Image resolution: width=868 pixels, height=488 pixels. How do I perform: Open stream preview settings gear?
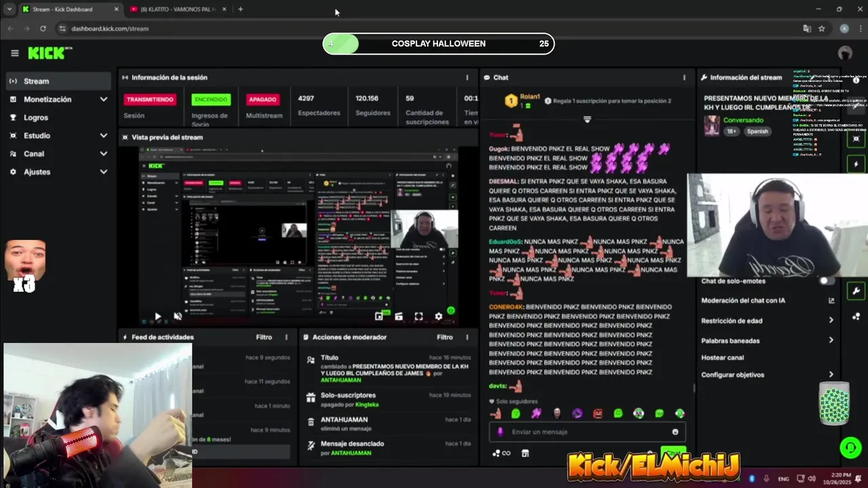(439, 316)
